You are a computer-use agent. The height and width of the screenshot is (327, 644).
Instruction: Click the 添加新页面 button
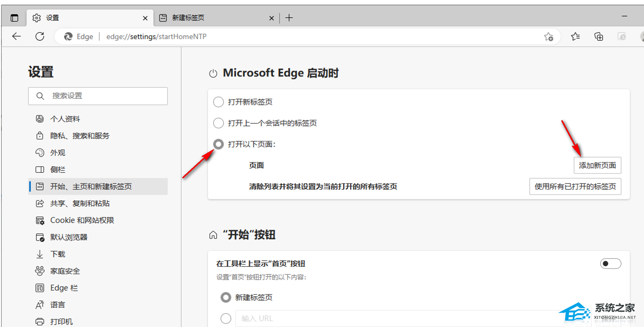[x=597, y=165]
